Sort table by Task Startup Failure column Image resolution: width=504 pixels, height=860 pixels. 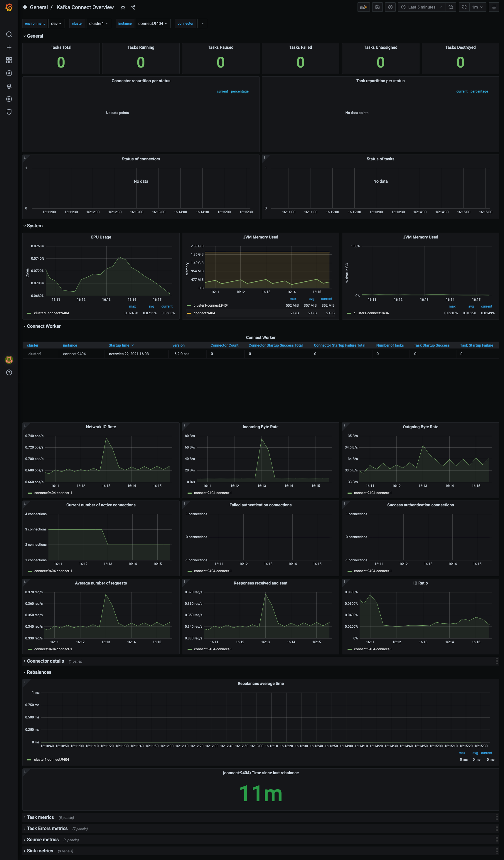click(476, 345)
